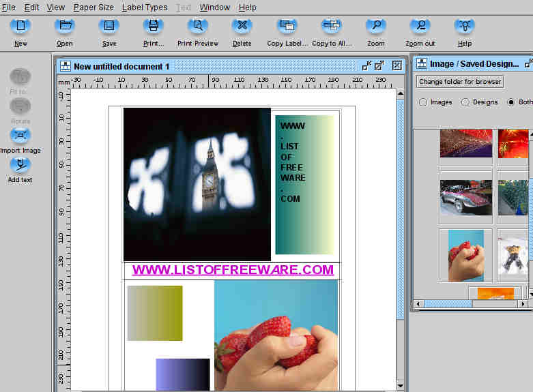Image resolution: width=533 pixels, height=392 pixels.
Task: Click the document scrollbar up arrow
Action: click(x=401, y=93)
